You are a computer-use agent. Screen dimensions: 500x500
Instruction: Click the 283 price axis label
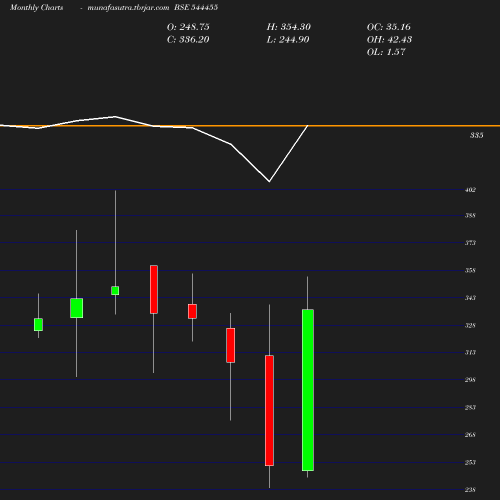(470, 407)
